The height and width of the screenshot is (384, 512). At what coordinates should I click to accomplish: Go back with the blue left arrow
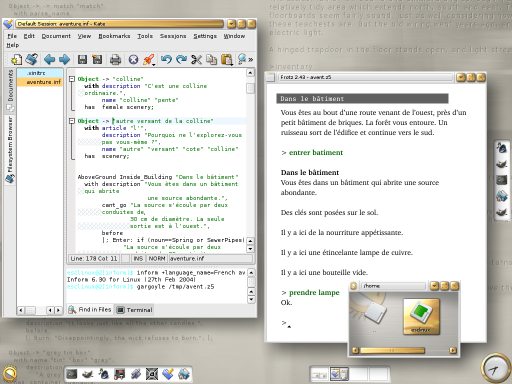click(49, 60)
